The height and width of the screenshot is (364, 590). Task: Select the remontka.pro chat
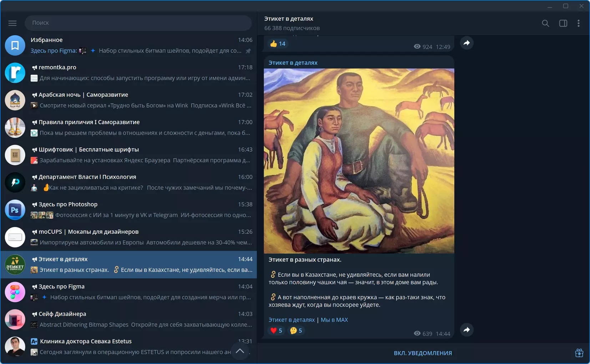[x=128, y=73]
